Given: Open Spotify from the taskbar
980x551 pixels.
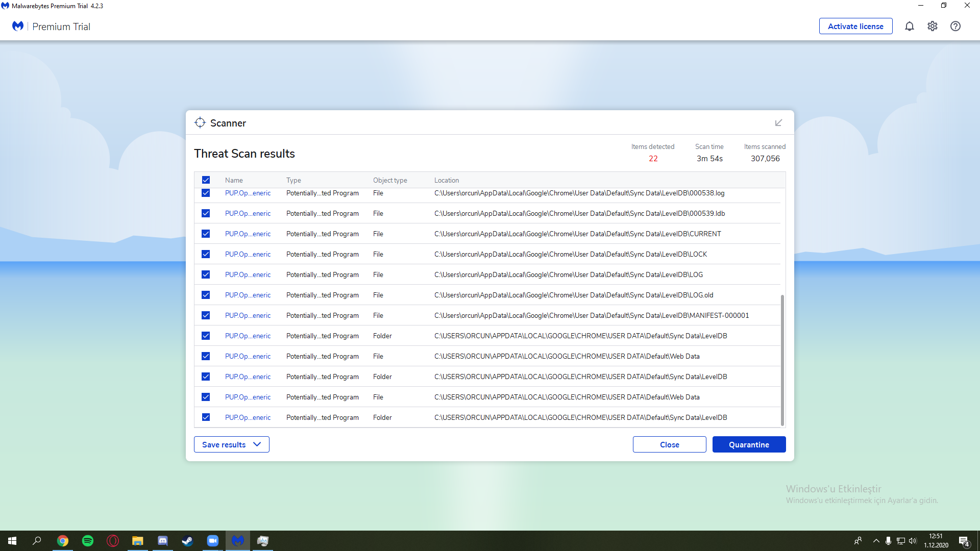Looking at the screenshot, I should 88,541.
